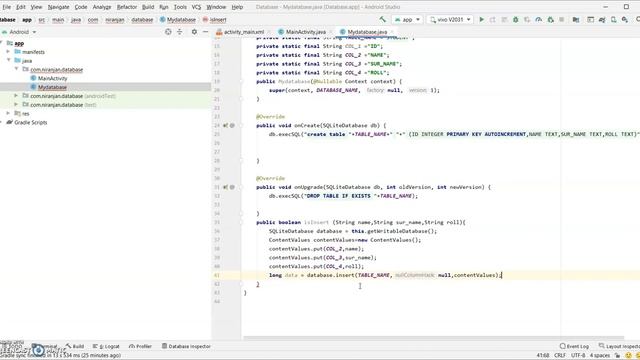Open the Refactor menu
640x360 pixels.
point(127,7)
